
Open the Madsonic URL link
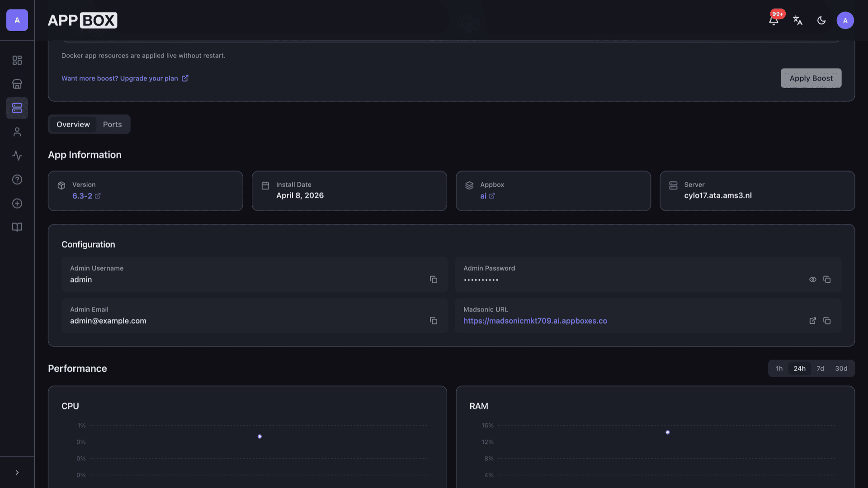[535, 321]
